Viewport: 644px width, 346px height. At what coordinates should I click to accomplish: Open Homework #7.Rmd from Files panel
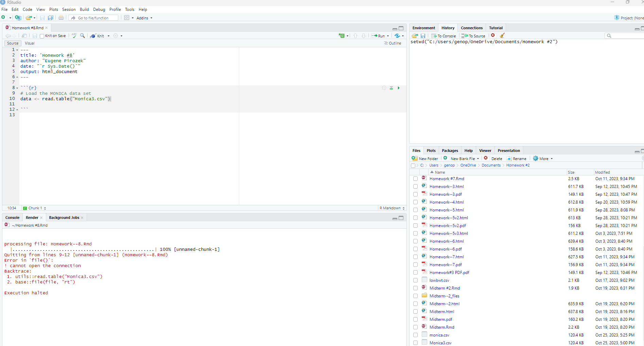[447, 178]
